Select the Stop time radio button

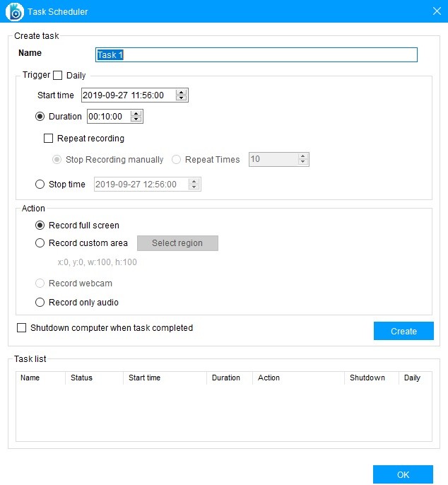[40, 185]
